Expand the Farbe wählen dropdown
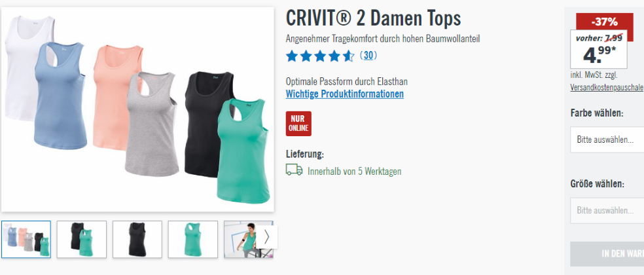 pyautogui.click(x=607, y=139)
